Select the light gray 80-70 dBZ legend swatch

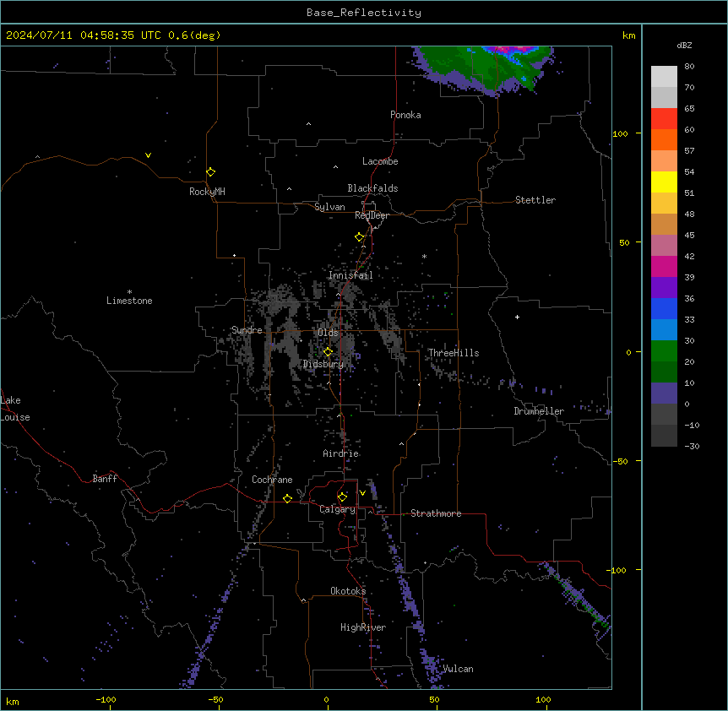(664, 77)
